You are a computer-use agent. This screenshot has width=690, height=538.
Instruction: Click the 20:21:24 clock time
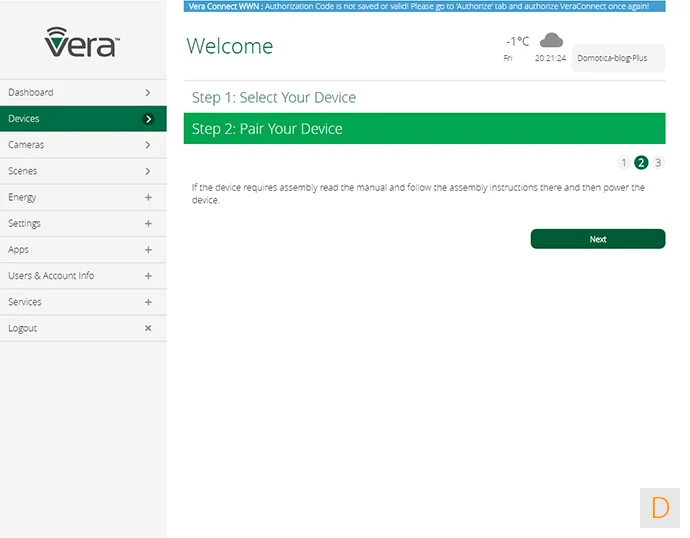pos(550,58)
